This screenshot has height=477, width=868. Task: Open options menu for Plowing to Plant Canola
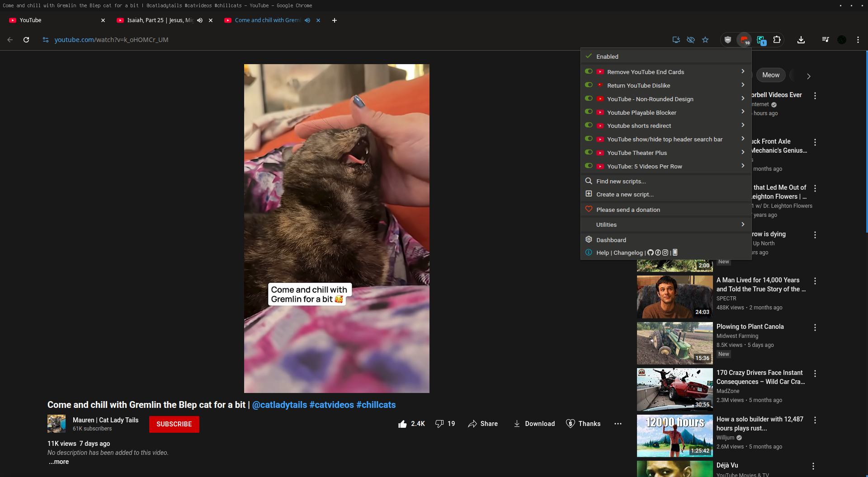click(815, 327)
